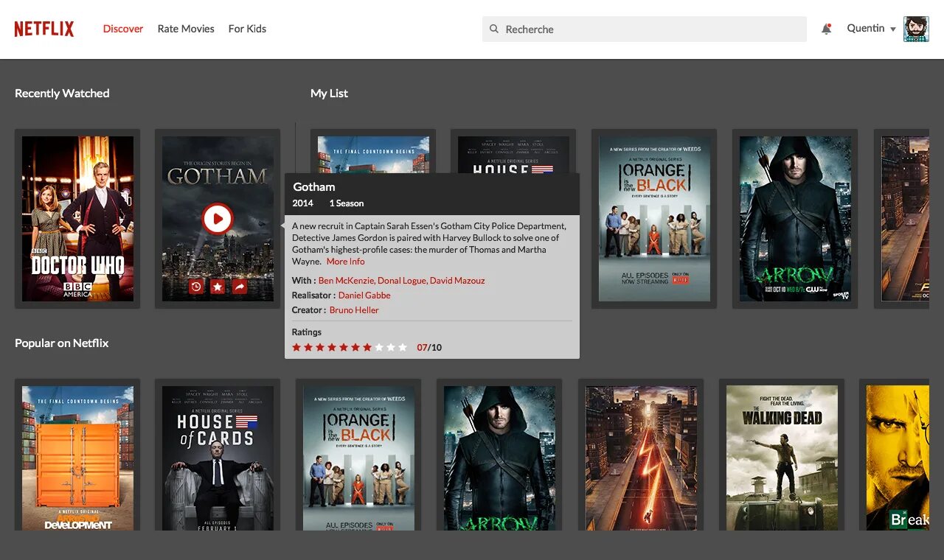
Task: Open Orange Is the New Black in My List
Action: [654, 219]
